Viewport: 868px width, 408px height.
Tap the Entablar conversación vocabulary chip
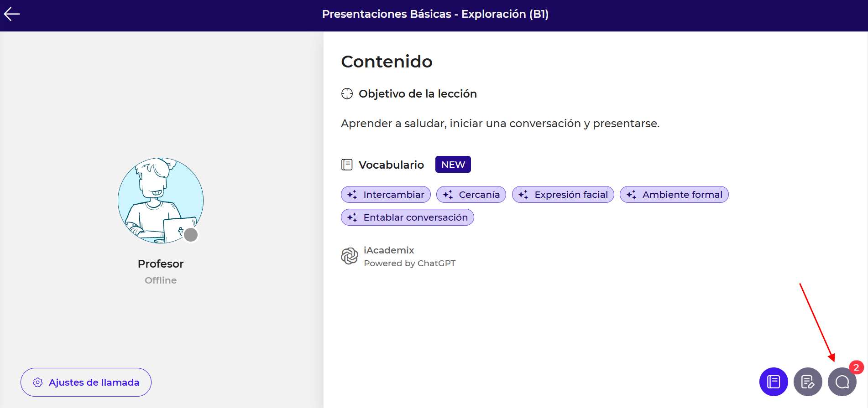click(407, 217)
